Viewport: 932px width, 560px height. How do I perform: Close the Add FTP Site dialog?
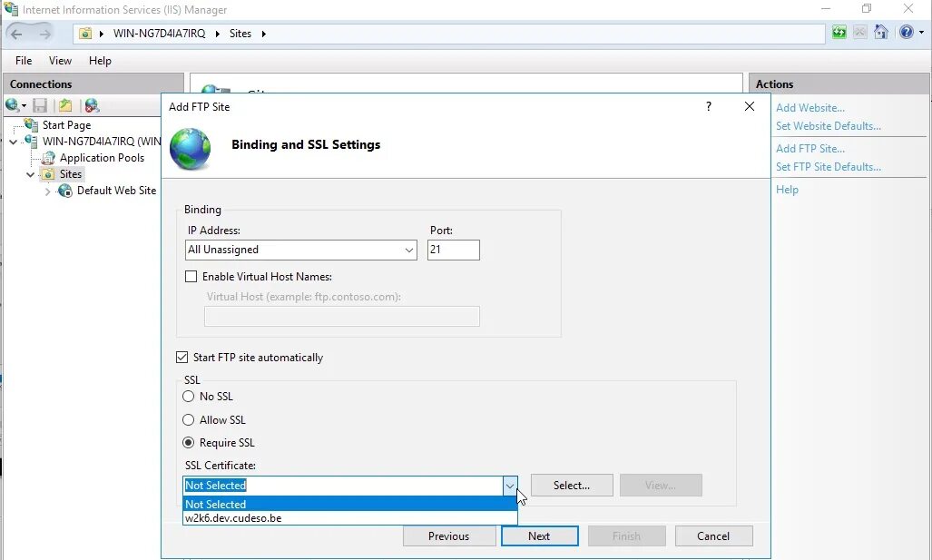click(x=750, y=106)
